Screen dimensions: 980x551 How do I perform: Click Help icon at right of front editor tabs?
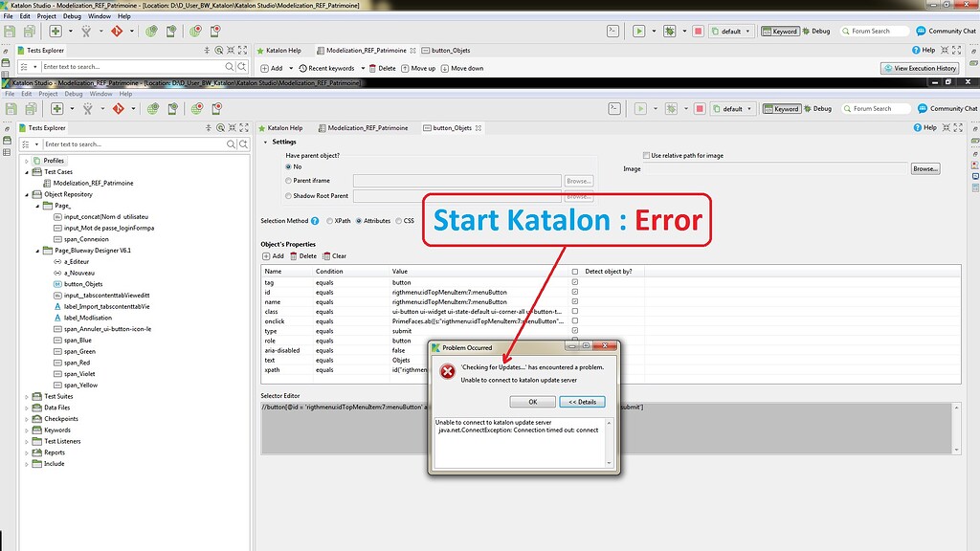pos(925,127)
